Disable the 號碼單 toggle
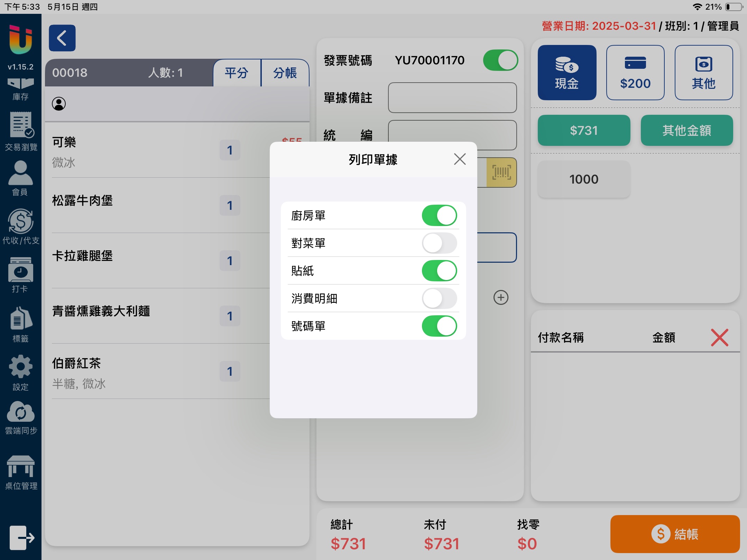Screen dimensions: 747x560 [439, 326]
